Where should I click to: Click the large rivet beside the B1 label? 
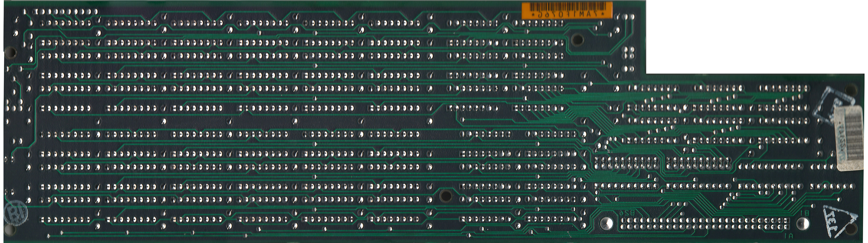coord(803,223)
